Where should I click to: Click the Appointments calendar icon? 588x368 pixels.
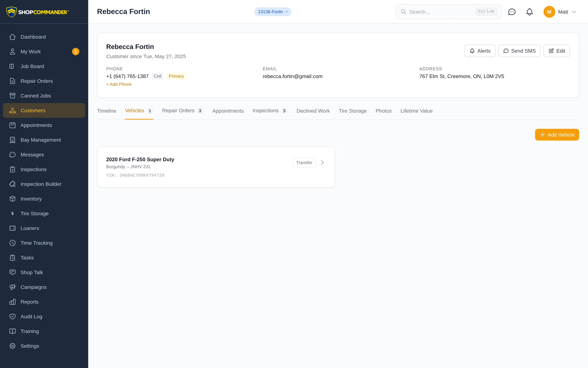(12, 125)
